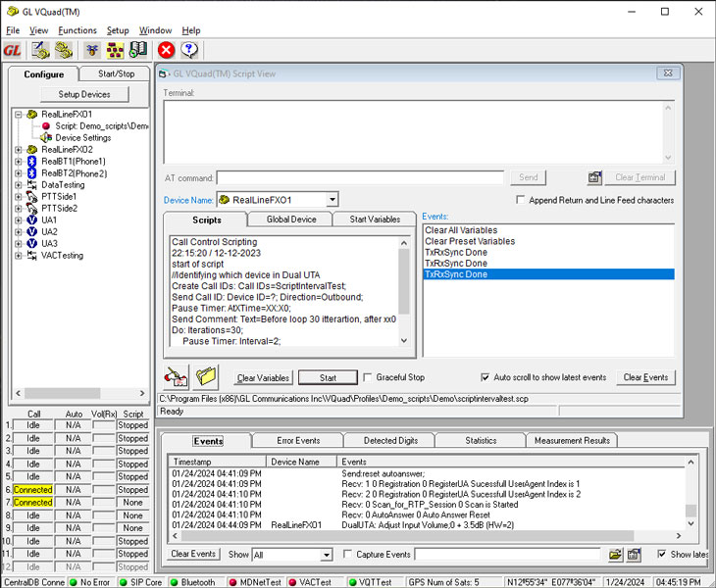Click the events table horizontal scrollbar
Screen dimensions: 716x588
[427, 535]
